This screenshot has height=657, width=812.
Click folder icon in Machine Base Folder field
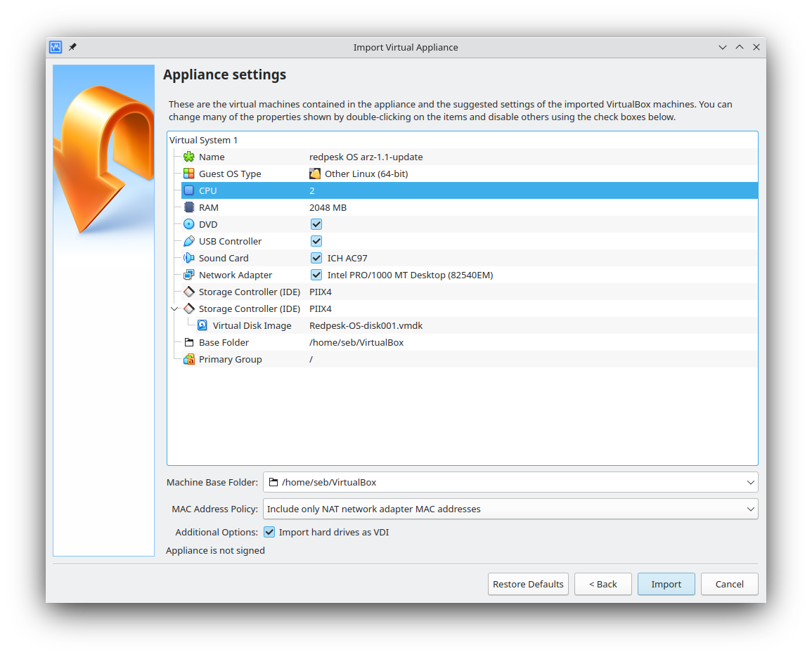click(273, 482)
